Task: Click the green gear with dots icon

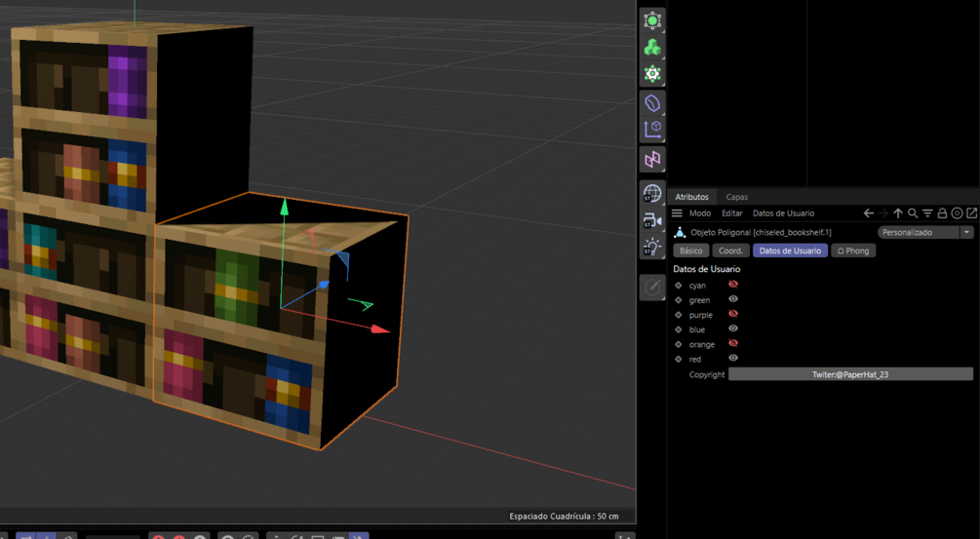Action: [652, 74]
